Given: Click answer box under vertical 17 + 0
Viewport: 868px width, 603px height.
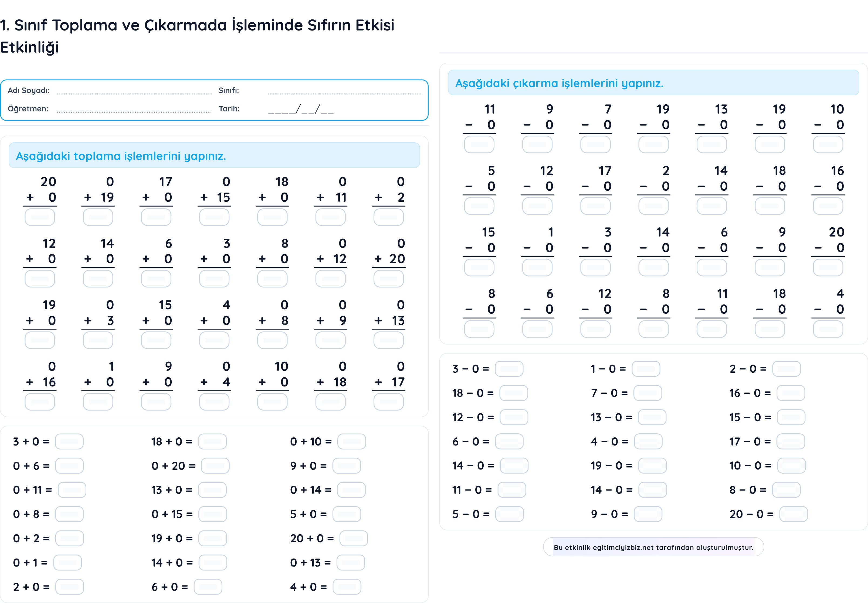Looking at the screenshot, I should click(156, 217).
